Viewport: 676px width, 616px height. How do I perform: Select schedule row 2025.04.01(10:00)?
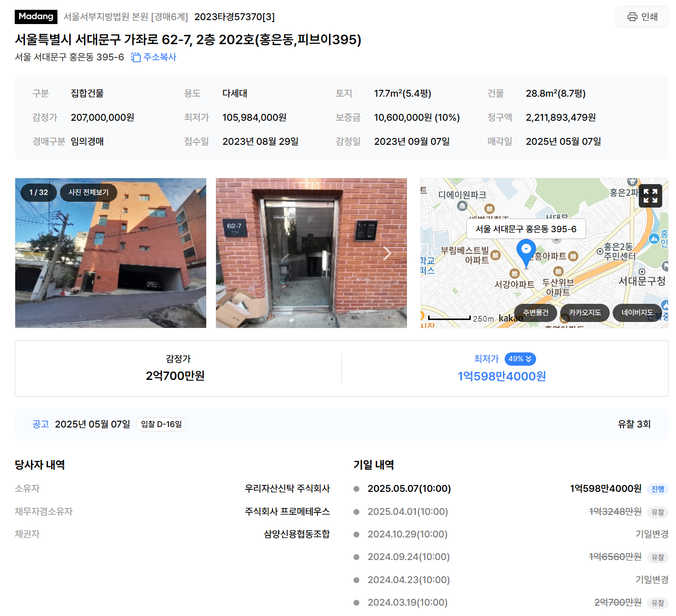click(511, 511)
